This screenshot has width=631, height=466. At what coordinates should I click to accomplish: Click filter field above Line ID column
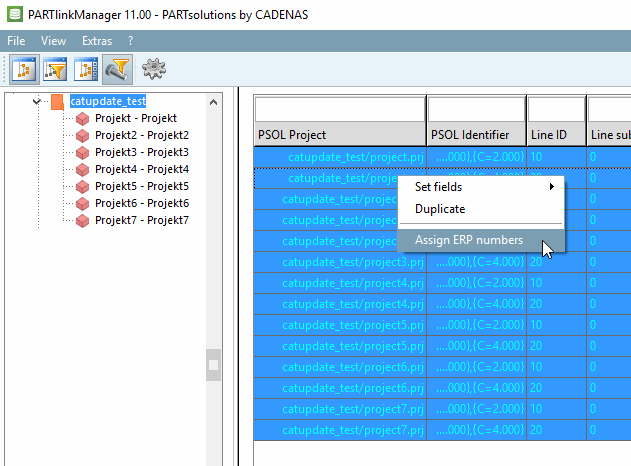pos(557,109)
